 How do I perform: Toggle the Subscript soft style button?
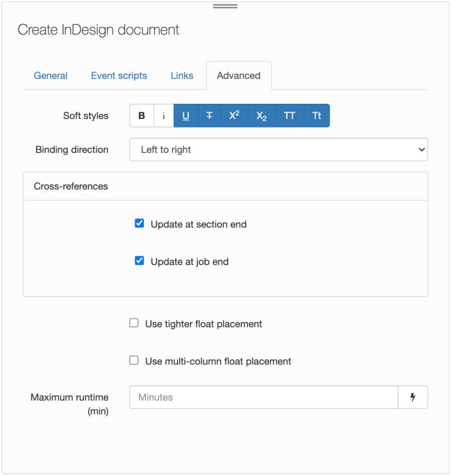coord(261,116)
